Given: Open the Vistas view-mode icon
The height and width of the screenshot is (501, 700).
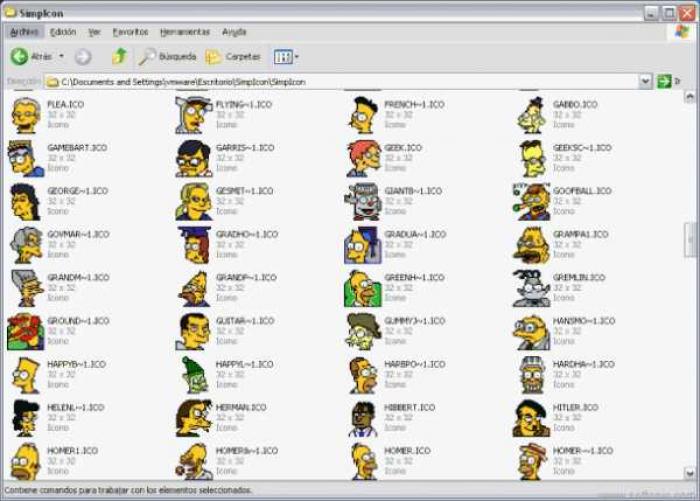Looking at the screenshot, I should coord(283,57).
